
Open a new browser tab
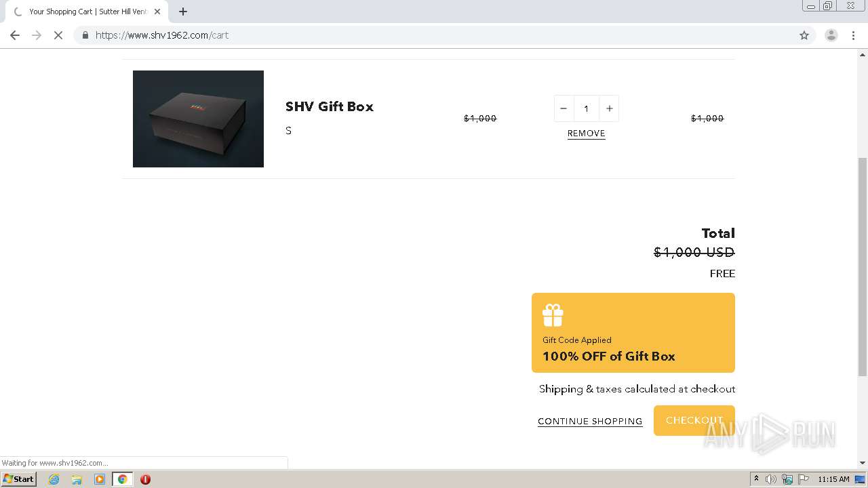coord(183,12)
